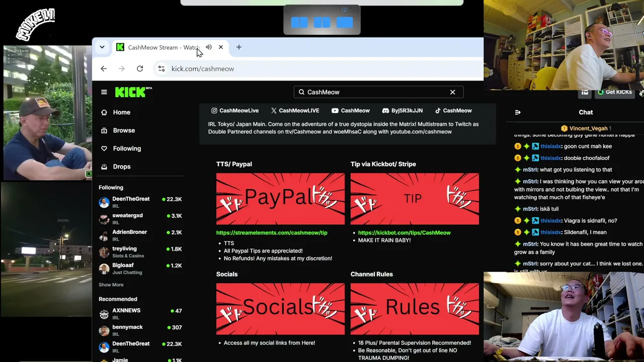Open the AXNNEWS recommended channel

click(141, 314)
